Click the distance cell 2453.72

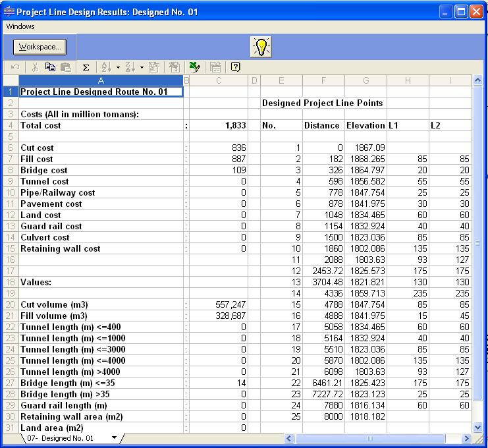[x=323, y=271]
